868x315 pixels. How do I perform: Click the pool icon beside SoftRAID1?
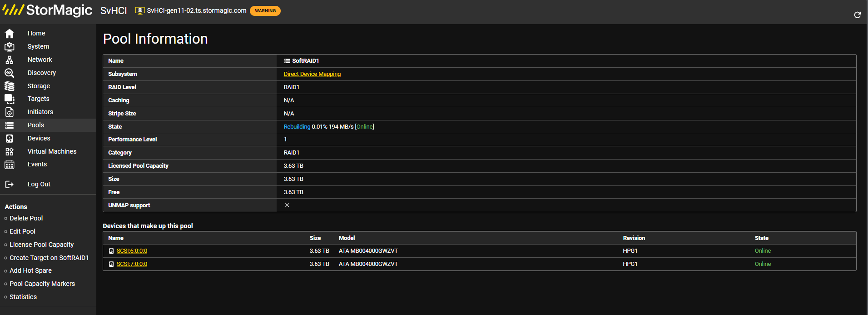(x=287, y=61)
